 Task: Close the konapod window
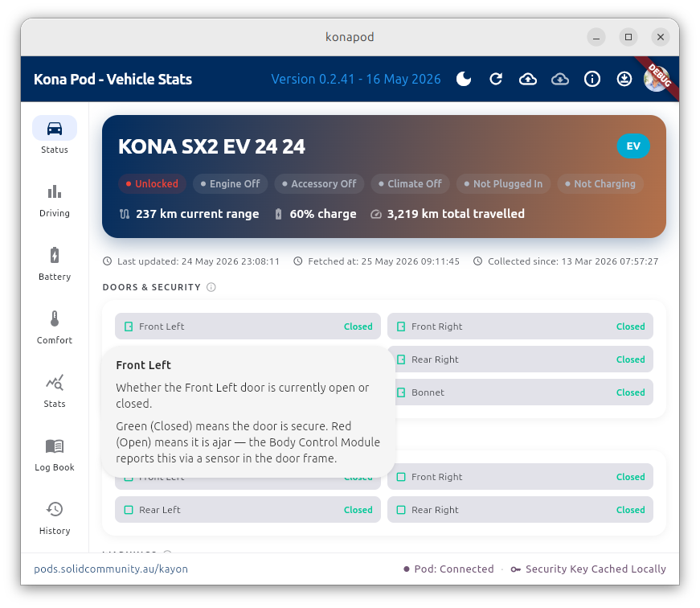(661, 37)
